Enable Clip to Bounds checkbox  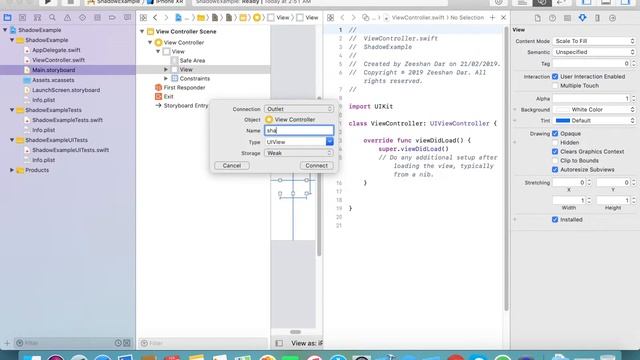pos(555,160)
